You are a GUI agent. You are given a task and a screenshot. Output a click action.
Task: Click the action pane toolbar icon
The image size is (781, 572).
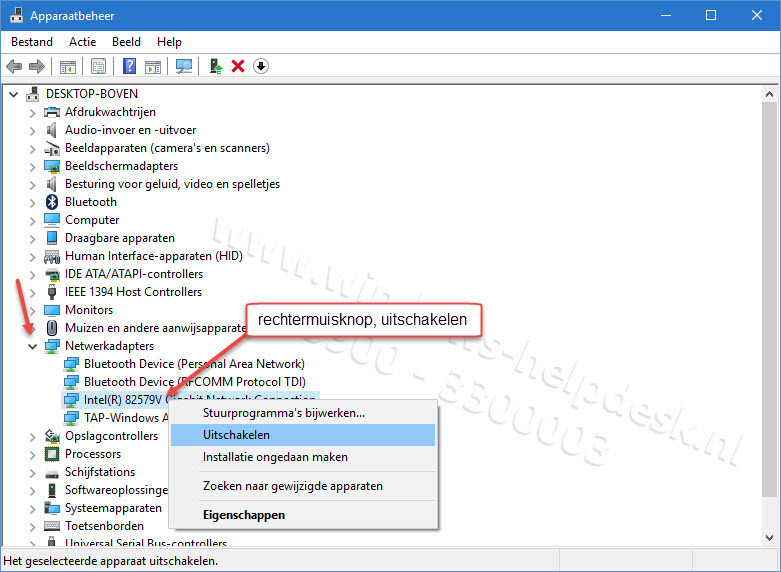pyautogui.click(x=153, y=66)
